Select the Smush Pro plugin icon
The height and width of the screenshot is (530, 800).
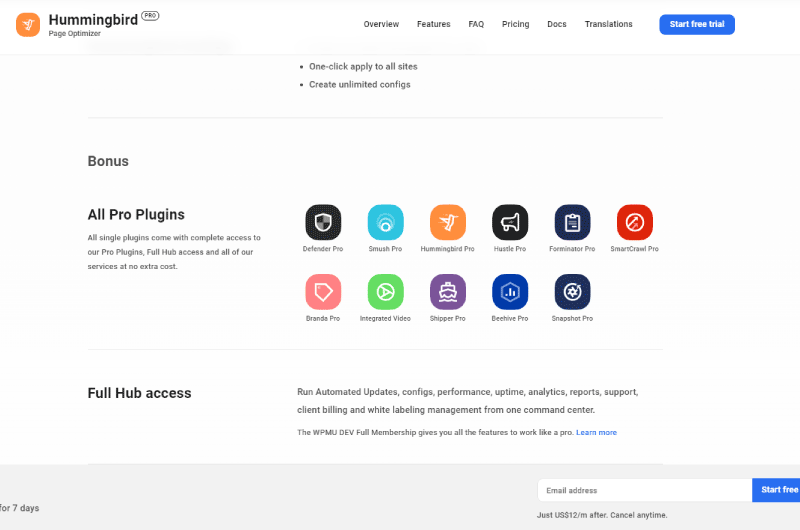tap(385, 222)
